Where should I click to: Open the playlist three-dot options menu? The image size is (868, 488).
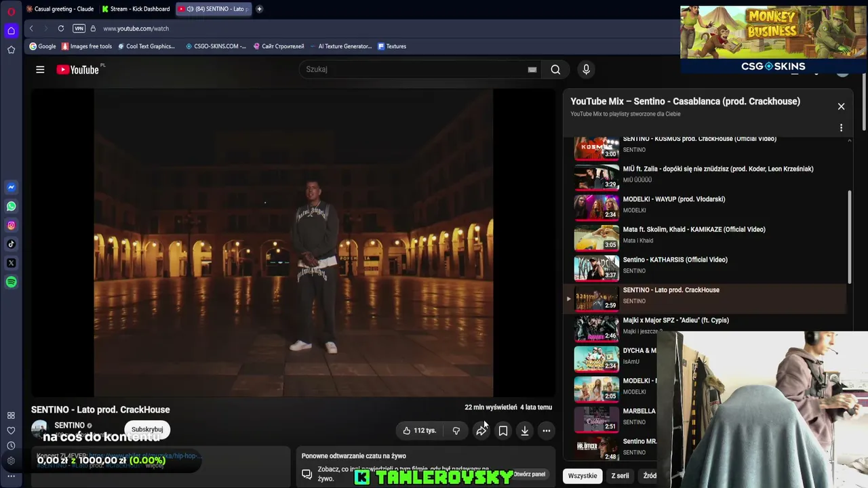point(841,127)
